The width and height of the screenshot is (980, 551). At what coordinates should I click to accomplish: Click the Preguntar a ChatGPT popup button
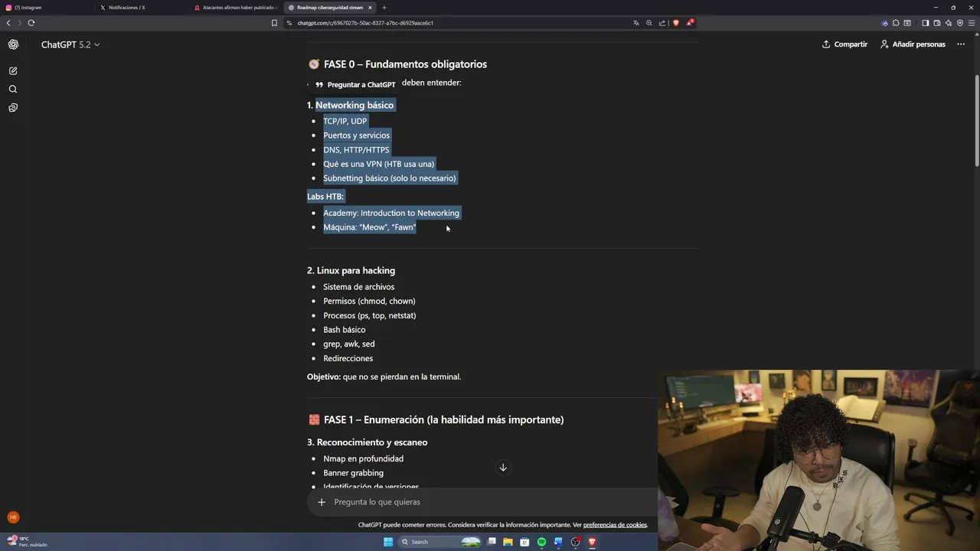click(x=355, y=84)
